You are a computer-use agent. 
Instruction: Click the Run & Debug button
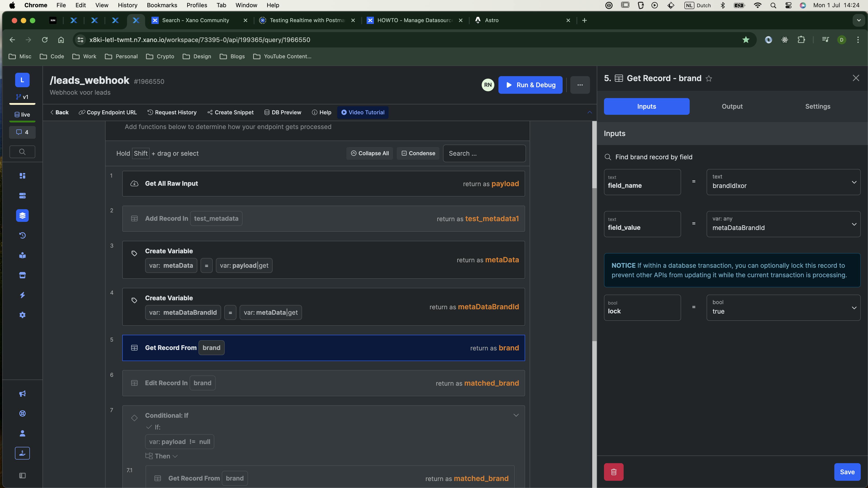click(x=530, y=85)
